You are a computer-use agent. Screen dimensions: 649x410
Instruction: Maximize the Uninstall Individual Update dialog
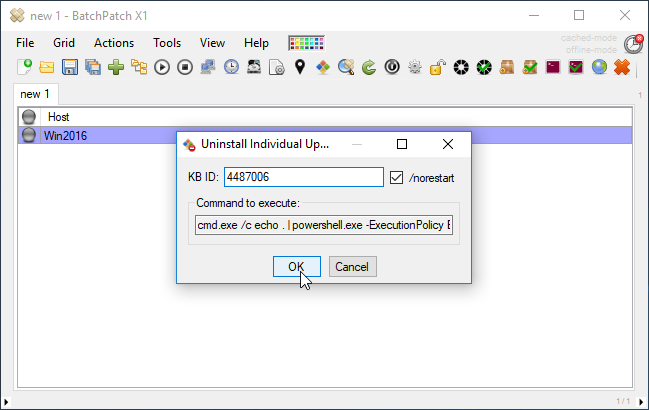tap(402, 144)
